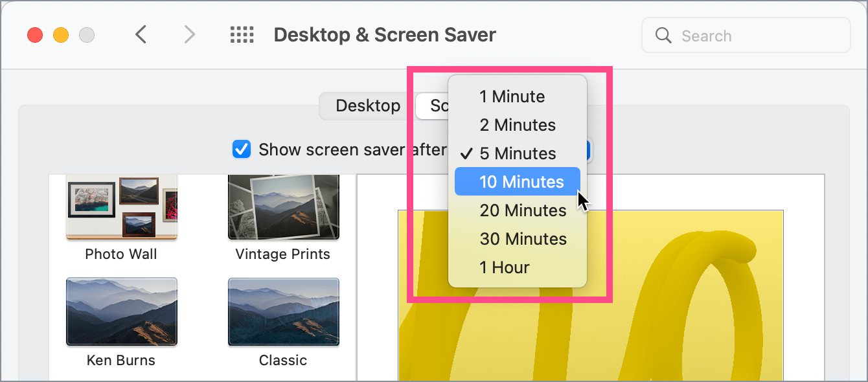
Task: Select the Photo Wall screen saver
Action: coord(121,206)
